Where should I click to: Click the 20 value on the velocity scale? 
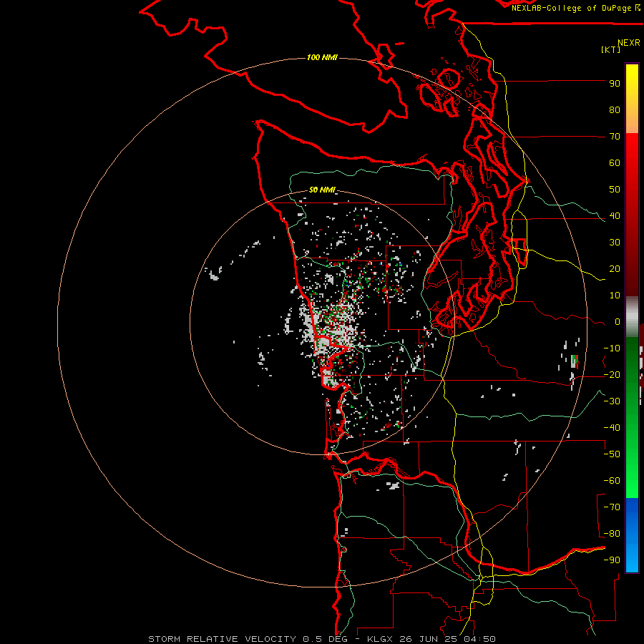click(x=615, y=269)
